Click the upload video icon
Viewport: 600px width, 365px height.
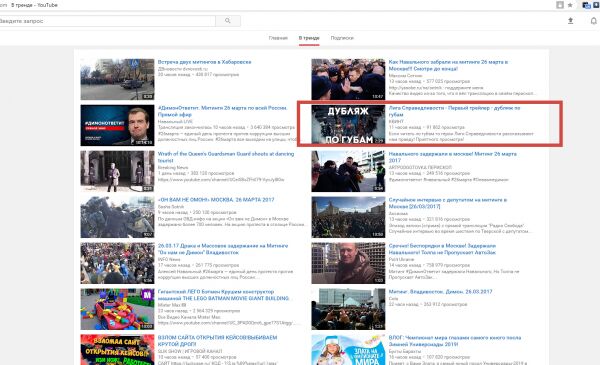pos(570,21)
